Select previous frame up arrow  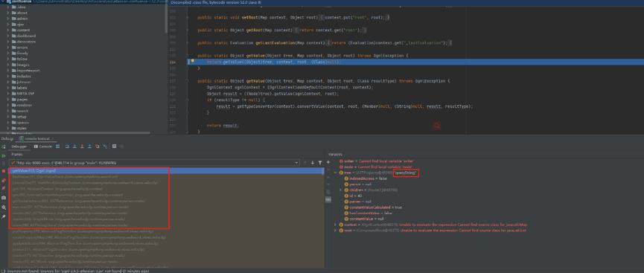tap(305, 163)
